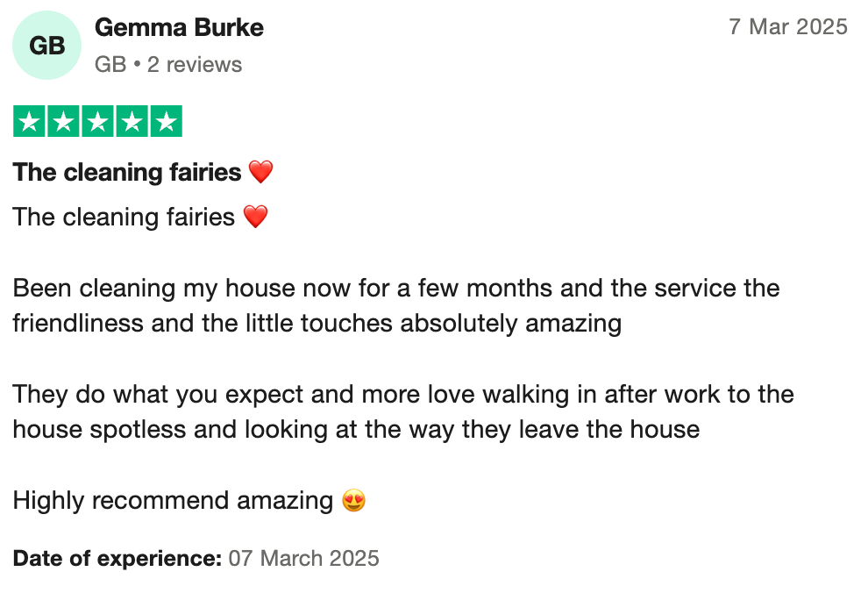This screenshot has width=868, height=593.
Task: Click the fifth green rating star
Action: pyautogui.click(x=165, y=122)
